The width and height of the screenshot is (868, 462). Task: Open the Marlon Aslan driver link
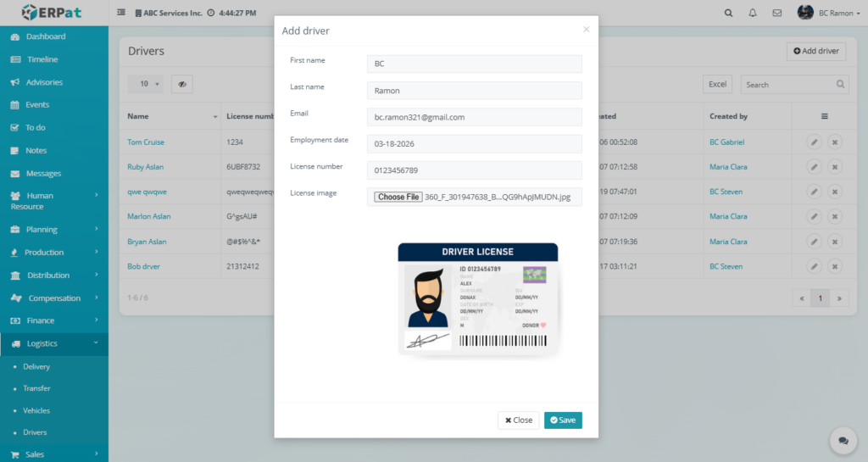coord(149,216)
